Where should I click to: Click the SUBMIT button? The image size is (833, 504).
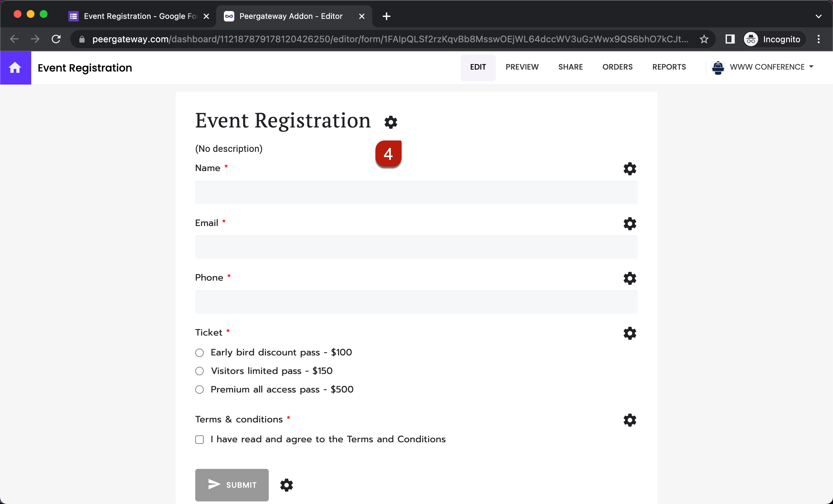232,485
